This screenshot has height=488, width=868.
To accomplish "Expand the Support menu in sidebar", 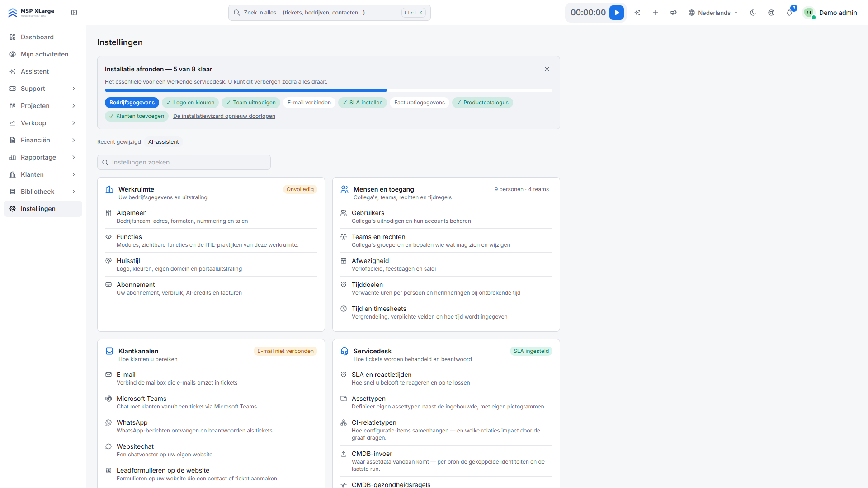I will tap(43, 89).
